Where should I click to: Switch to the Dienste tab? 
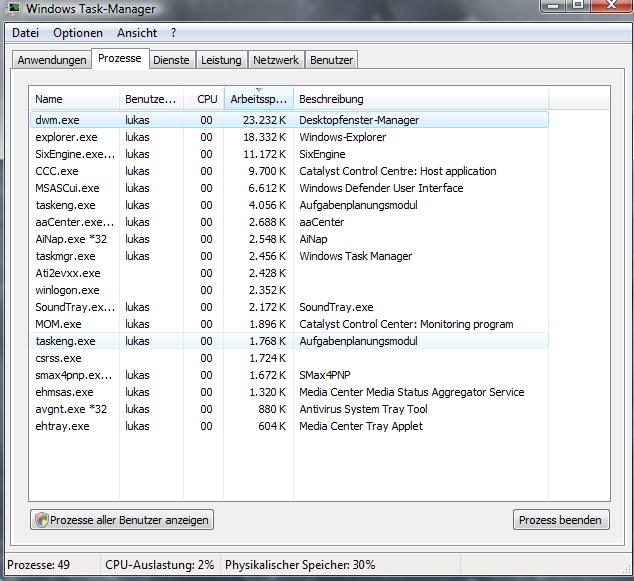click(x=171, y=60)
